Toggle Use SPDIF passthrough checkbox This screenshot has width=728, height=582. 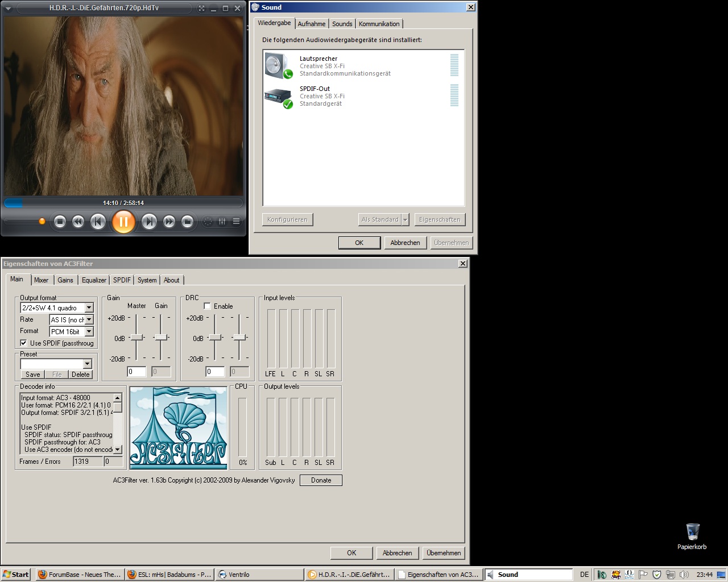click(23, 343)
